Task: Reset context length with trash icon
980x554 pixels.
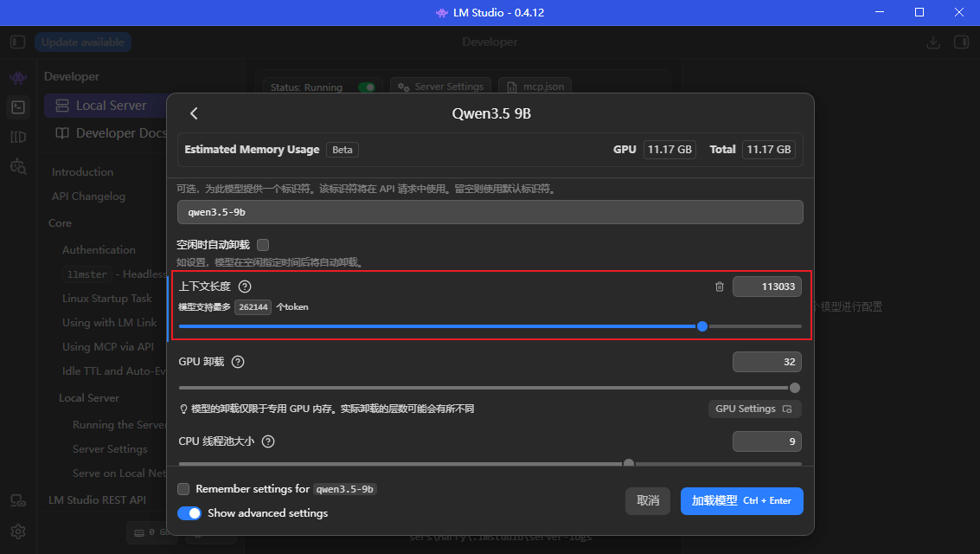Action: [x=720, y=287]
